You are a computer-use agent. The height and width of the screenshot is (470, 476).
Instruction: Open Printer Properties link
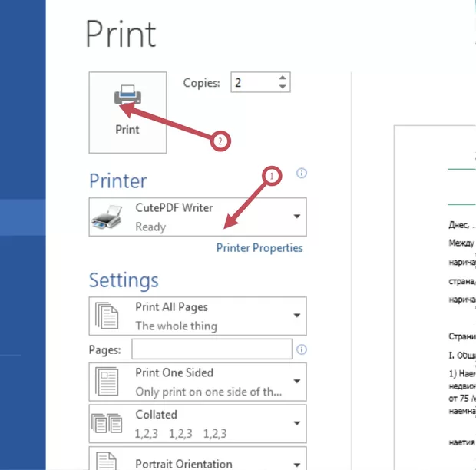point(259,248)
